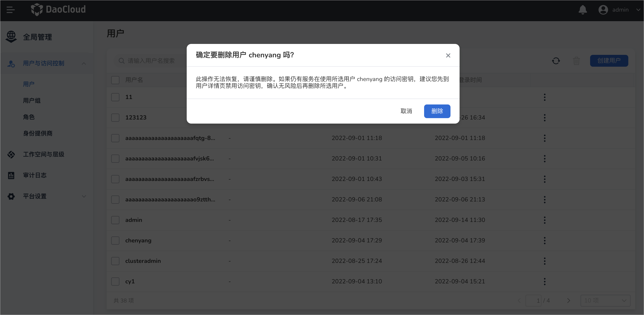Check the box for user 123123
644x315 pixels.
tap(115, 118)
